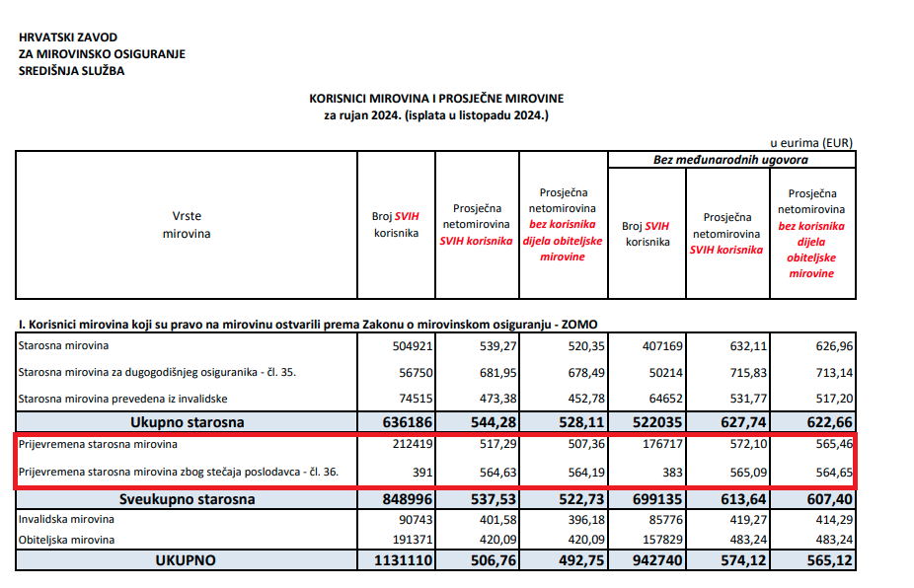Select the 'Obiteljska mirovina' row label

click(67, 540)
